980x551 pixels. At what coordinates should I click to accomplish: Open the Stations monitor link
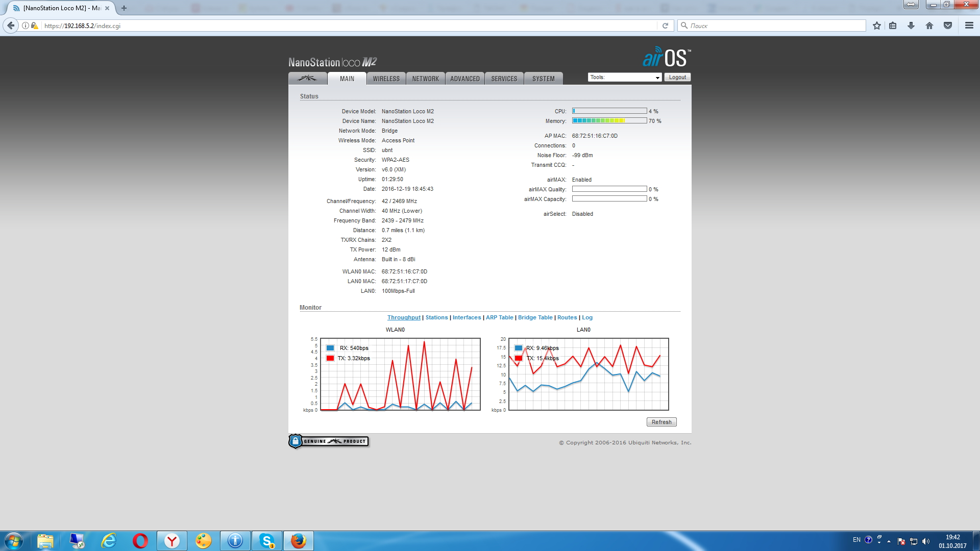(x=436, y=317)
